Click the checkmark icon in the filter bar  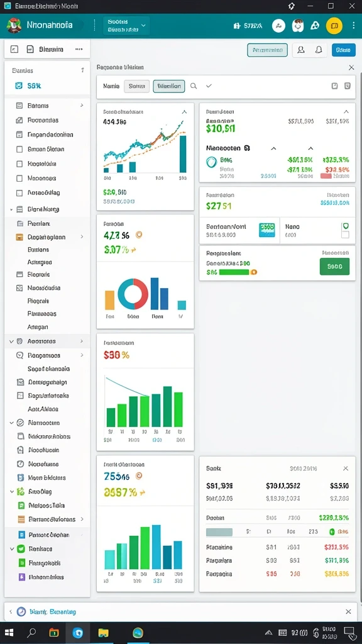click(x=209, y=86)
